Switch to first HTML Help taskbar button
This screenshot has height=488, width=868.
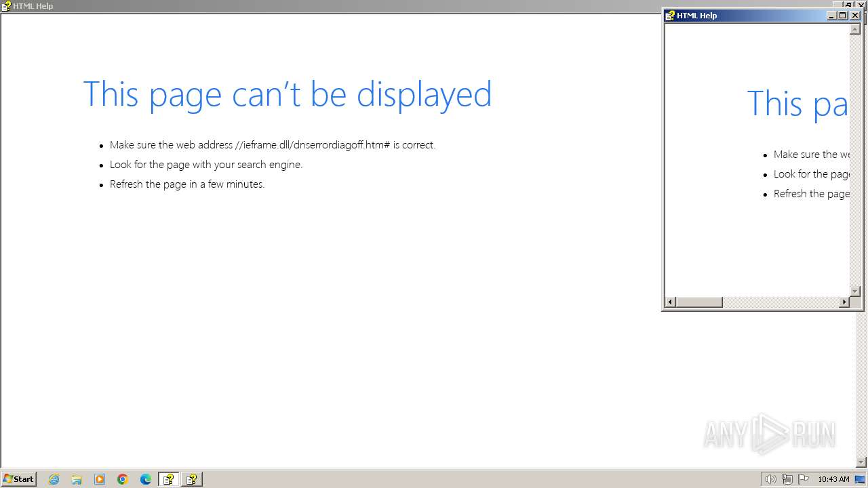[169, 479]
